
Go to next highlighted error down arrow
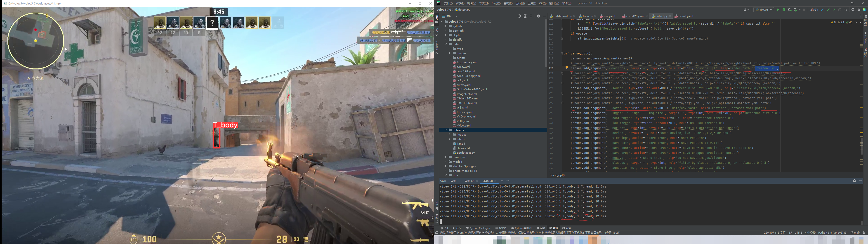861,22
